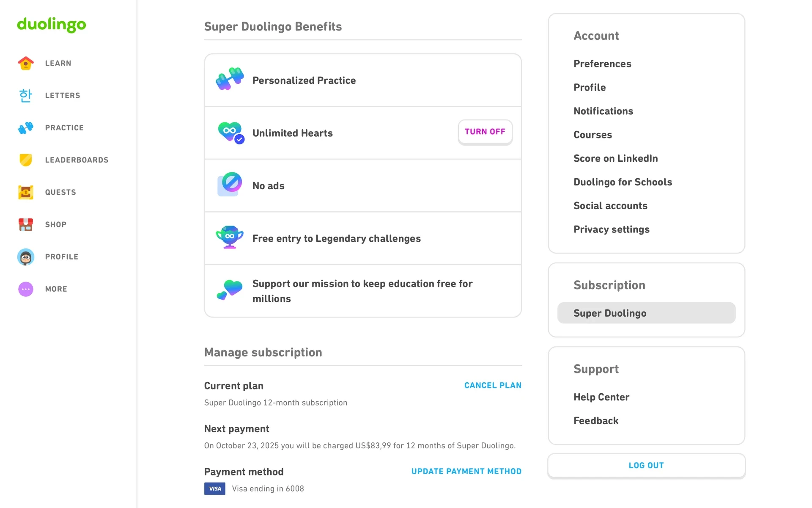Click the mission support hearts icon
The width and height of the screenshot is (812, 508).
coord(230,290)
